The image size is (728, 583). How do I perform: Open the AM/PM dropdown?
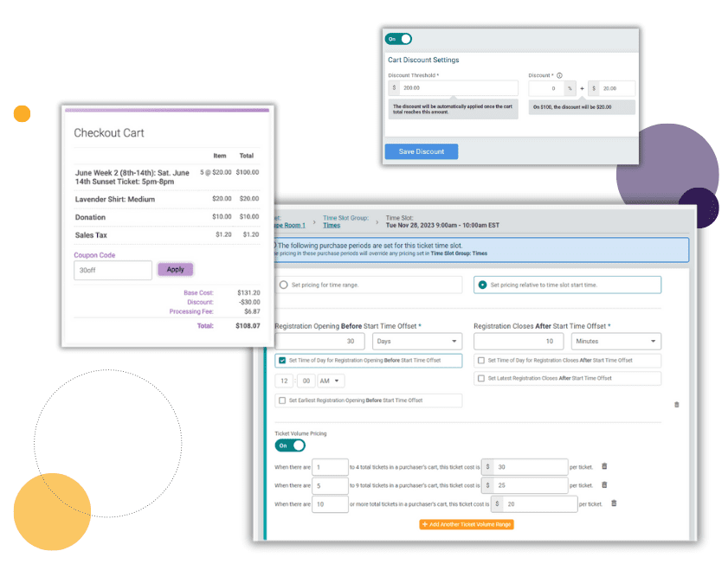(332, 381)
